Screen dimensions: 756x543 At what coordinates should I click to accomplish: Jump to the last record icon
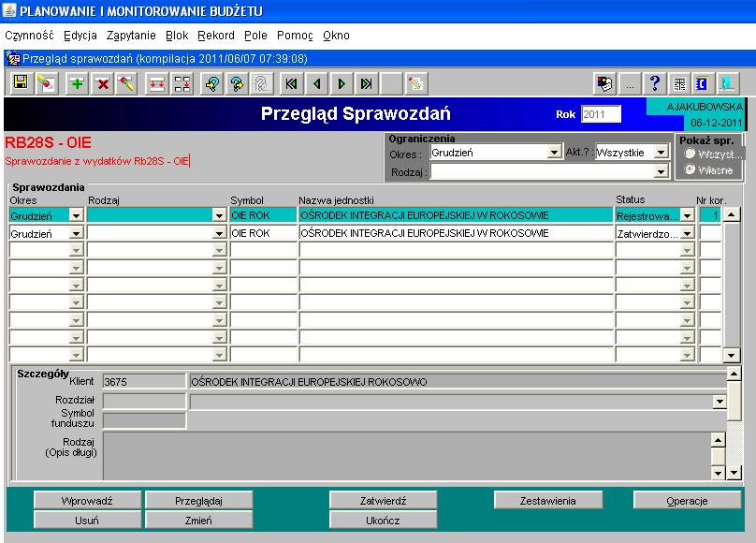point(367,83)
